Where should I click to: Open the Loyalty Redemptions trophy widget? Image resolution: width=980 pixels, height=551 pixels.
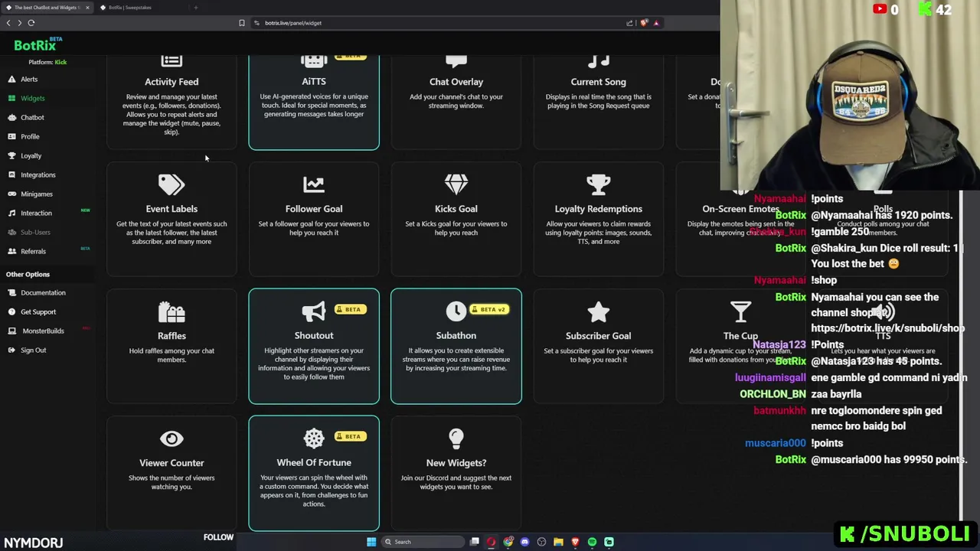[x=598, y=219]
